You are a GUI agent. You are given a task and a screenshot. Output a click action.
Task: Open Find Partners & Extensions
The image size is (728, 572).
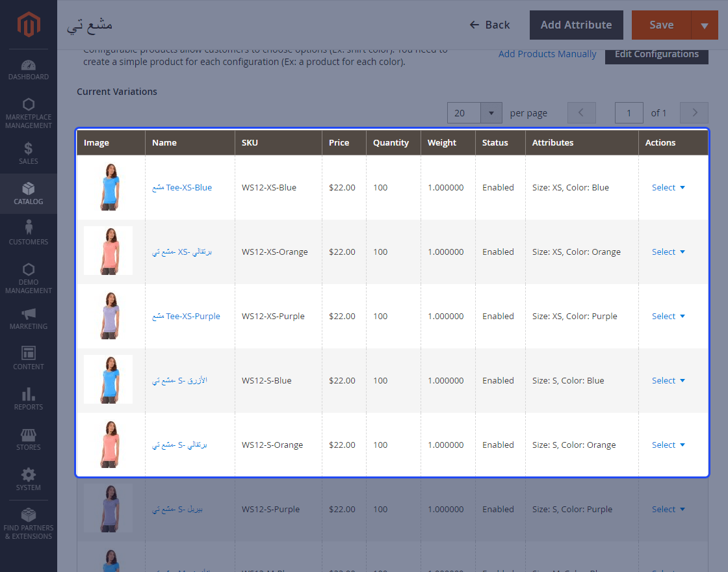click(29, 524)
